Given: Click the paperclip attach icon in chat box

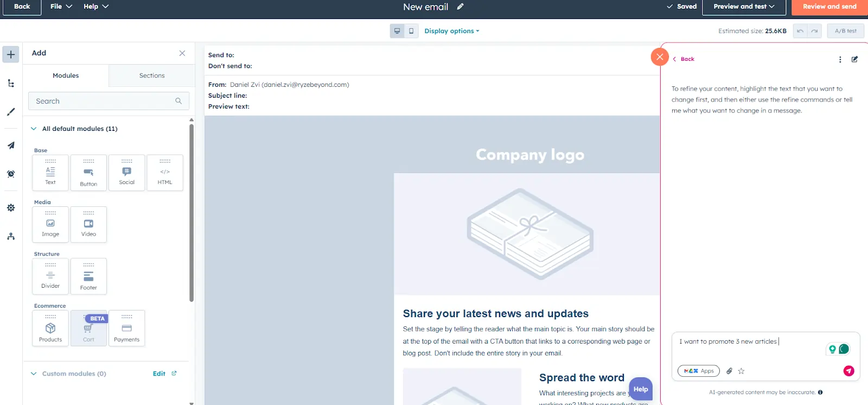Looking at the screenshot, I should 729,371.
